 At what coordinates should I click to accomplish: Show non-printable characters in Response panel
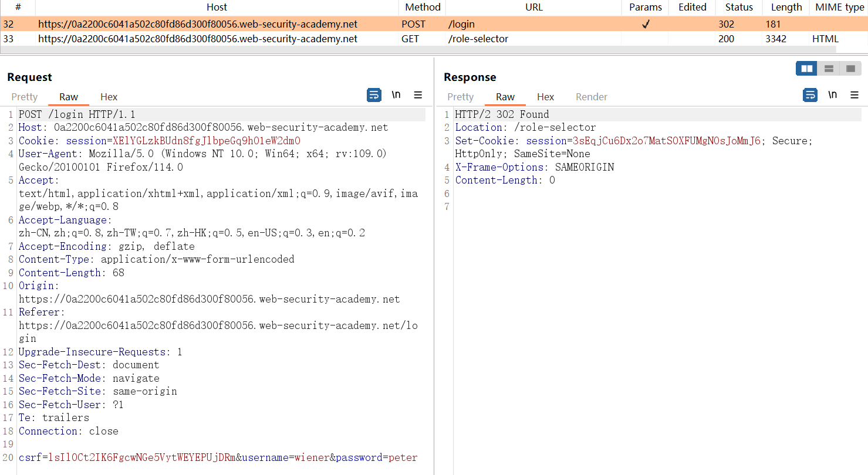click(x=832, y=95)
